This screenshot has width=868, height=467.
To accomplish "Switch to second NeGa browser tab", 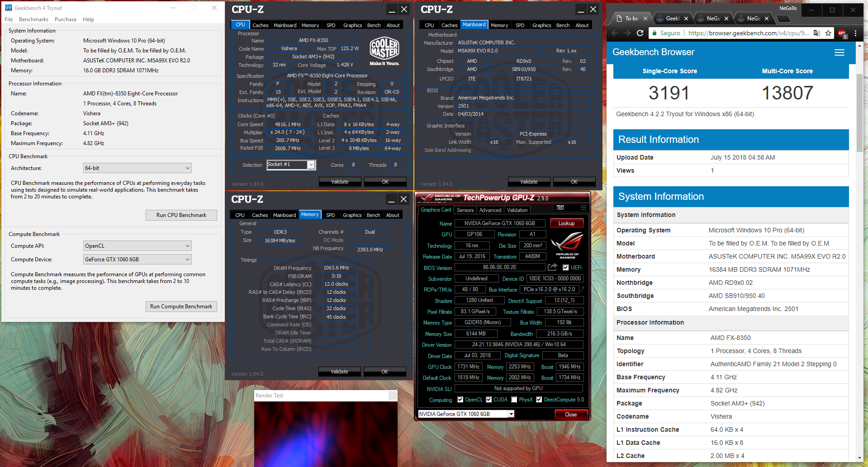I will (754, 19).
